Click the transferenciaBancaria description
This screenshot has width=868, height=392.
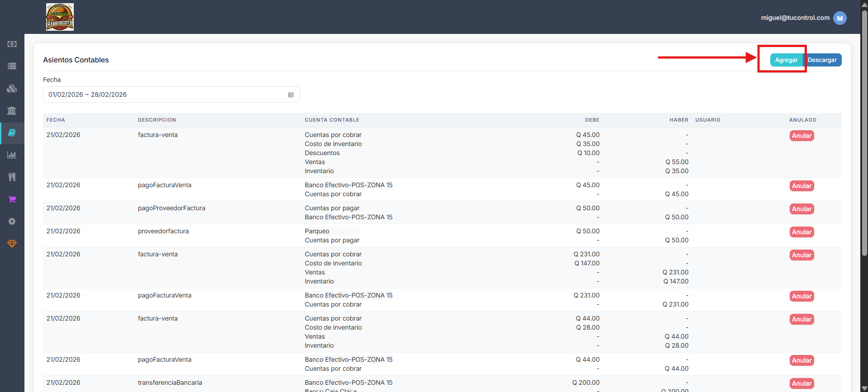170,383
